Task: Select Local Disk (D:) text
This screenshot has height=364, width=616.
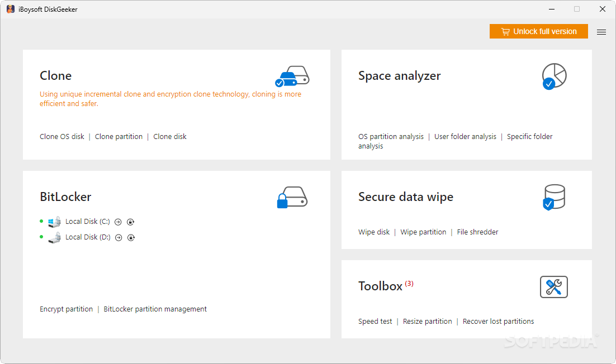Action: point(88,237)
